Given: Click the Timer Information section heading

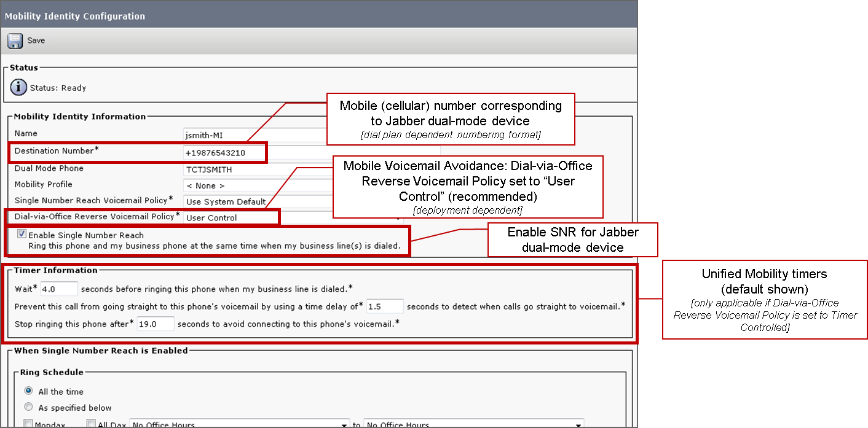Looking at the screenshot, I should point(56,270).
